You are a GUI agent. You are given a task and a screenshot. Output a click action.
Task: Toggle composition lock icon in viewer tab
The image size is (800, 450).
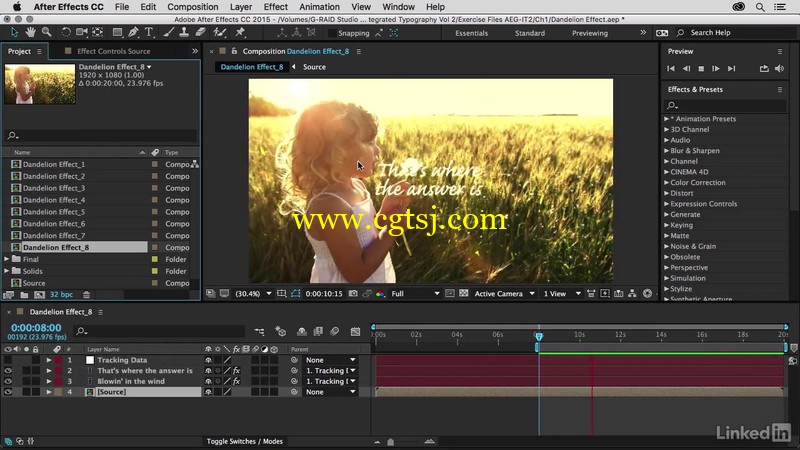tap(234, 51)
